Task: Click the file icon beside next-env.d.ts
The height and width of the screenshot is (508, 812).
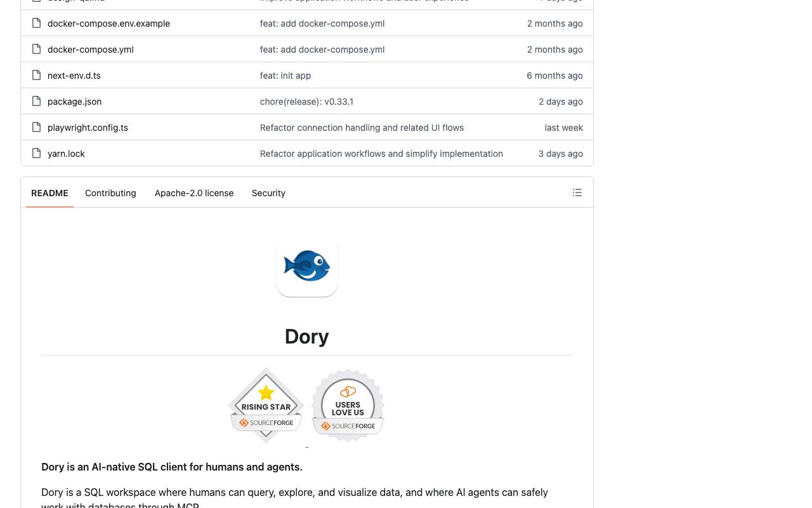Action: (37, 76)
